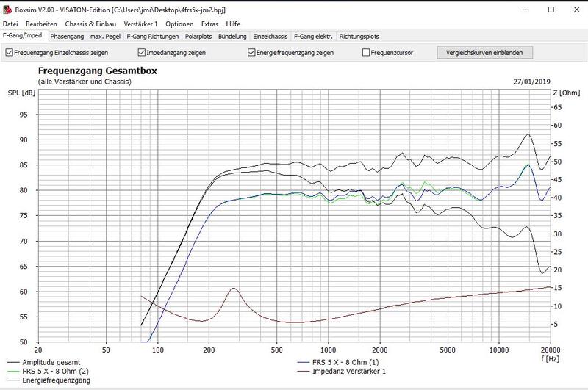This screenshot has width=588, height=390.
Task: Switch to the max. Pegel tab
Action: [106, 36]
